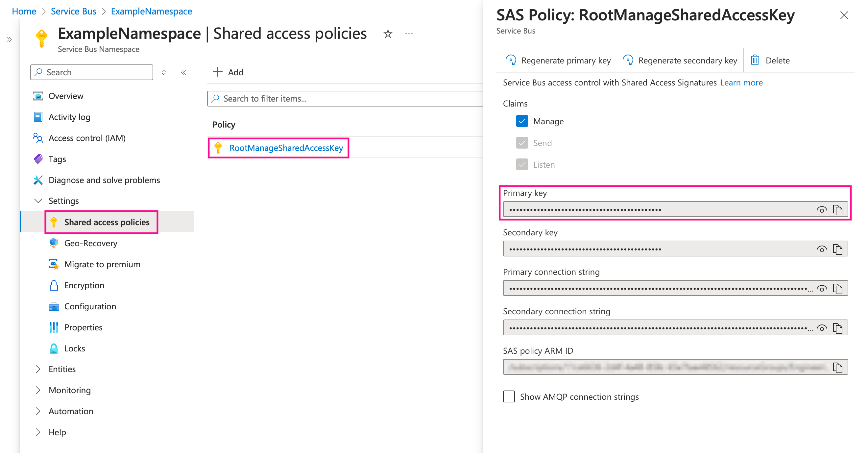Viewport: 868px width, 453px height.
Task: Collapse the Settings section
Action: [38, 201]
